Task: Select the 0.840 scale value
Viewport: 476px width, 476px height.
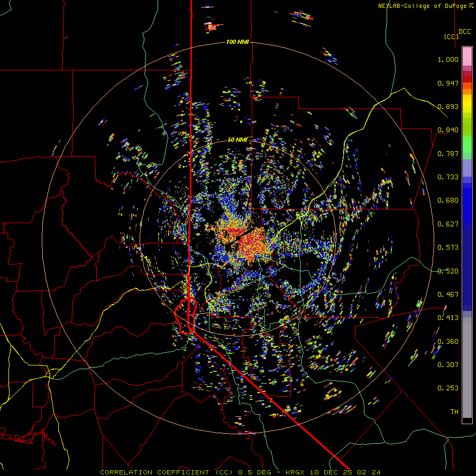Action: pyautogui.click(x=448, y=130)
